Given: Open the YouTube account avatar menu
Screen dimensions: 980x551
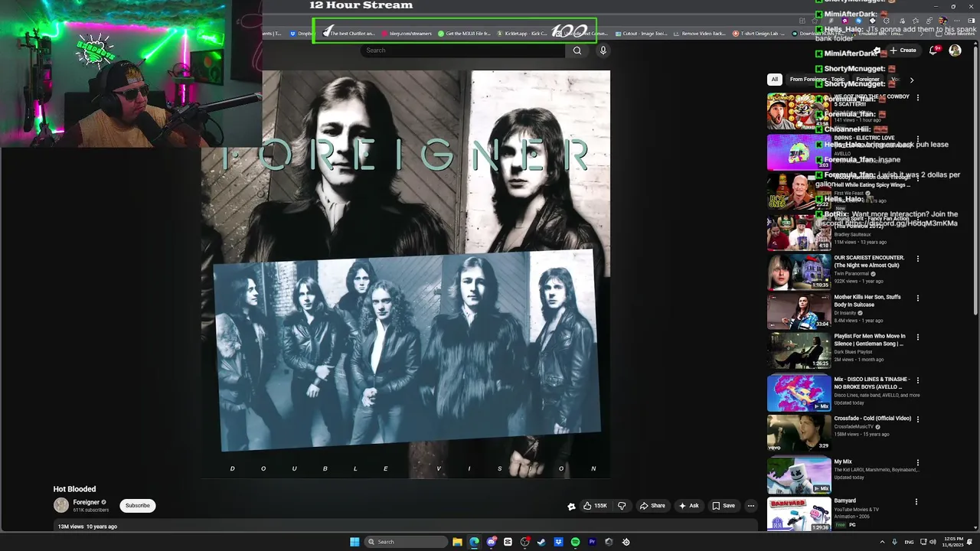Looking at the screenshot, I should coord(955,51).
